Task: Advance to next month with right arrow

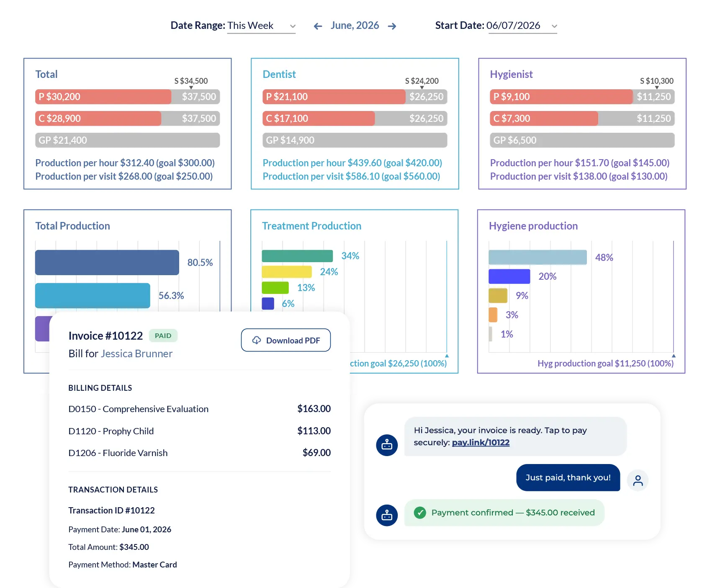Action: point(392,26)
